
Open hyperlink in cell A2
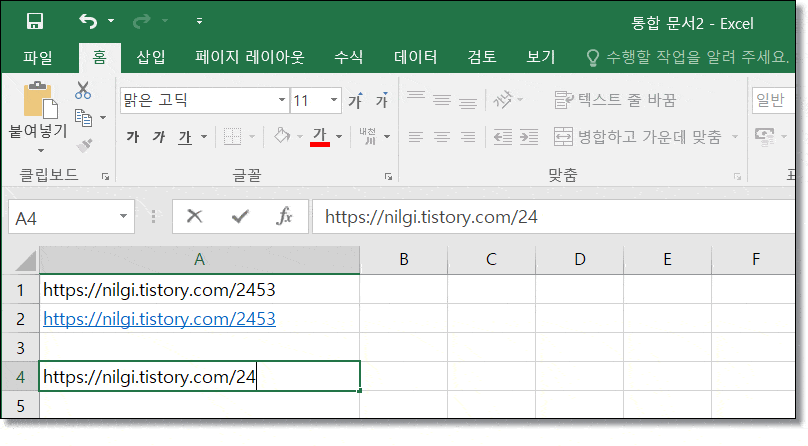click(x=159, y=319)
